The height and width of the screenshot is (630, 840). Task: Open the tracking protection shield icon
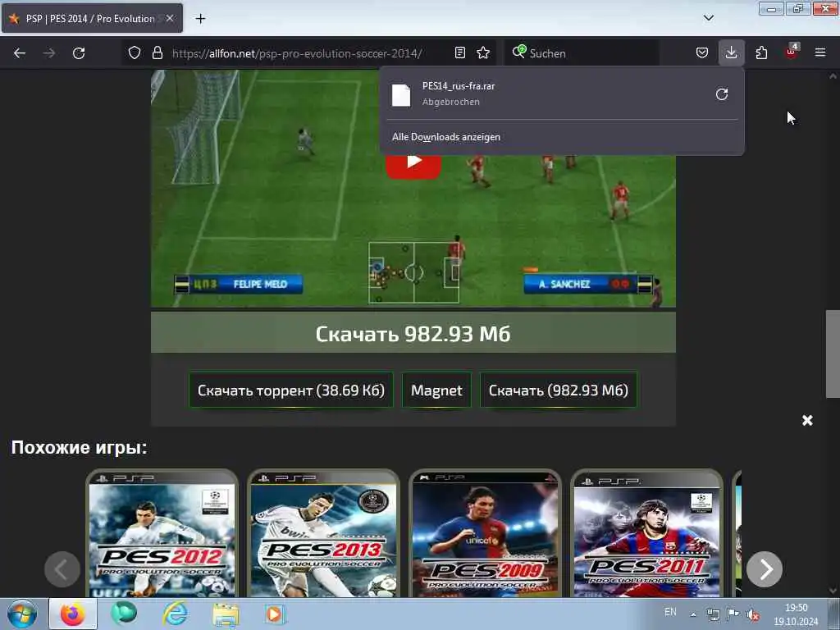click(x=135, y=52)
